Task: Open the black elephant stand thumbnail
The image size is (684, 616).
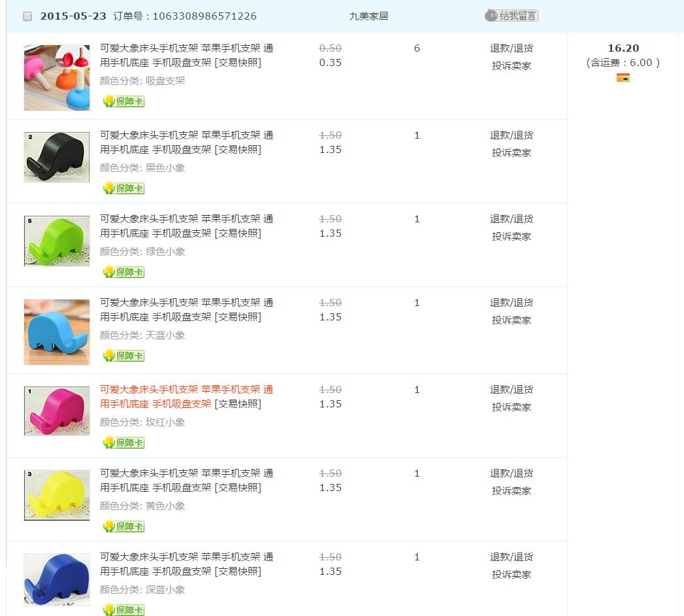Action: click(57, 157)
